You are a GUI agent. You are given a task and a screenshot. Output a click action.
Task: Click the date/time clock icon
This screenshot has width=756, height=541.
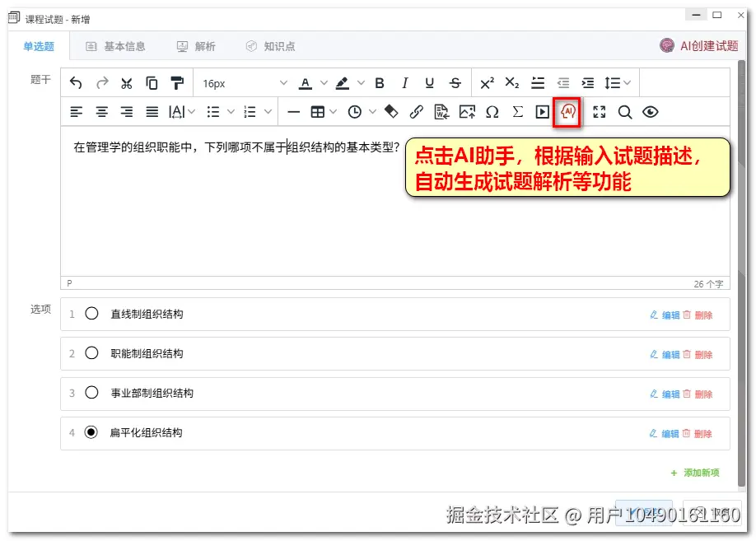click(x=354, y=112)
